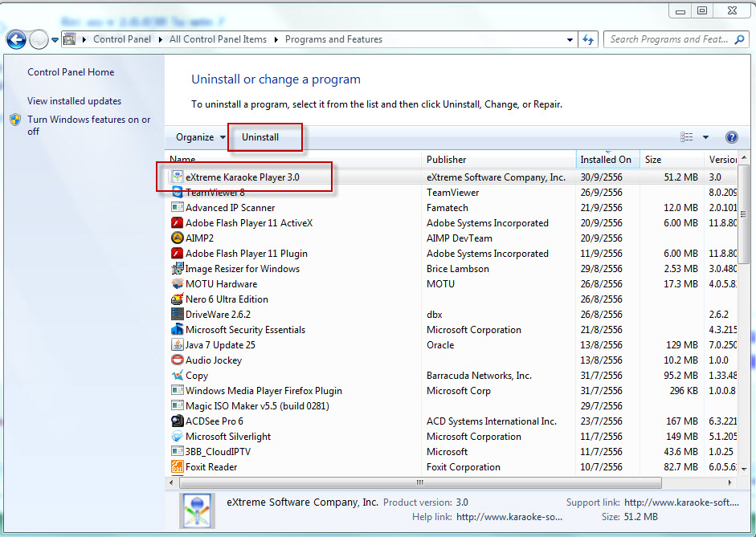Screen dimensions: 756x537
Task: Open recent pages dropdown beside navigation arrows
Action: (x=55, y=40)
